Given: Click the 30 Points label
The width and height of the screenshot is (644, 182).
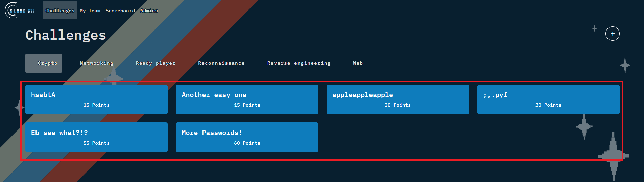Looking at the screenshot, I should pyautogui.click(x=548, y=105).
